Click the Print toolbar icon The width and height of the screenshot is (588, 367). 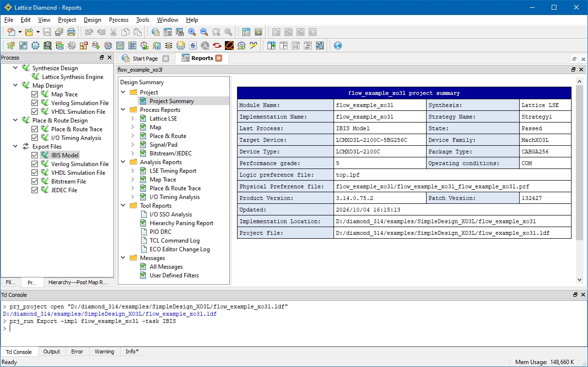point(71,32)
